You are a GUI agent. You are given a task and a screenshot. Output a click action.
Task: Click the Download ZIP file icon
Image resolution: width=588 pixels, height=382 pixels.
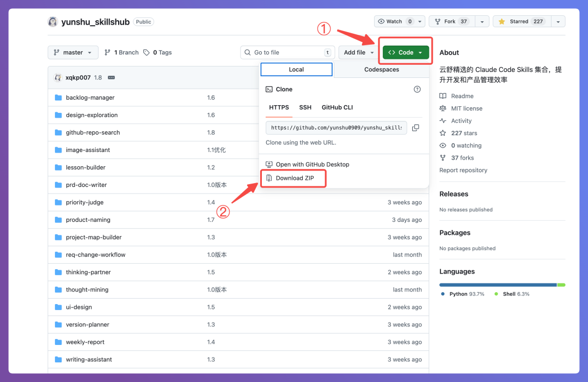269,178
